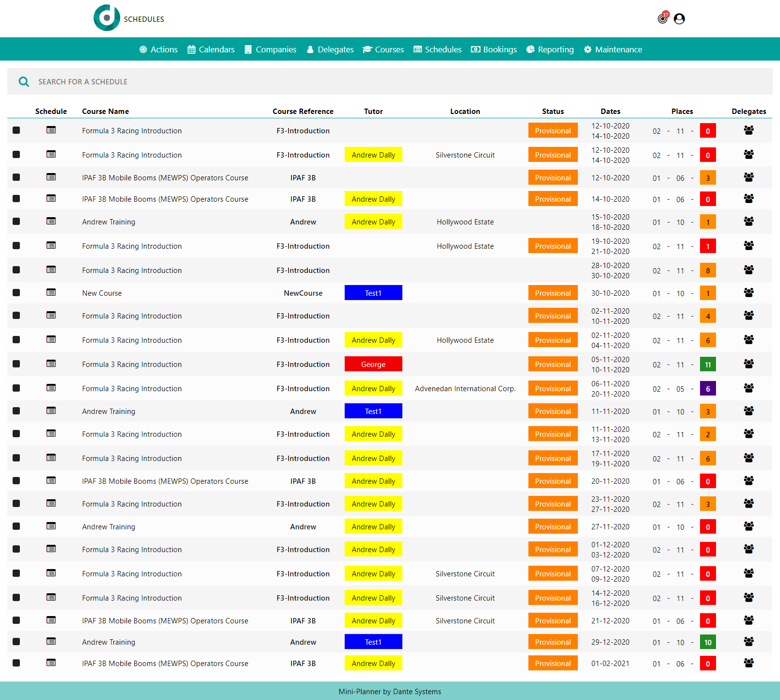Click the delegates icon on the 29-12-2020 row

(x=748, y=641)
